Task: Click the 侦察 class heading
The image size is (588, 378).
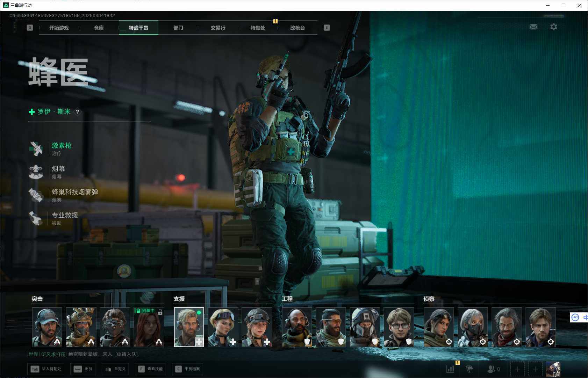Action: coord(429,299)
